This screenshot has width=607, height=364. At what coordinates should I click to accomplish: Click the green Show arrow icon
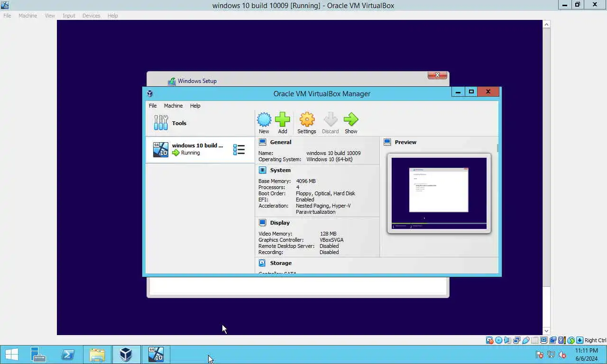351,119
